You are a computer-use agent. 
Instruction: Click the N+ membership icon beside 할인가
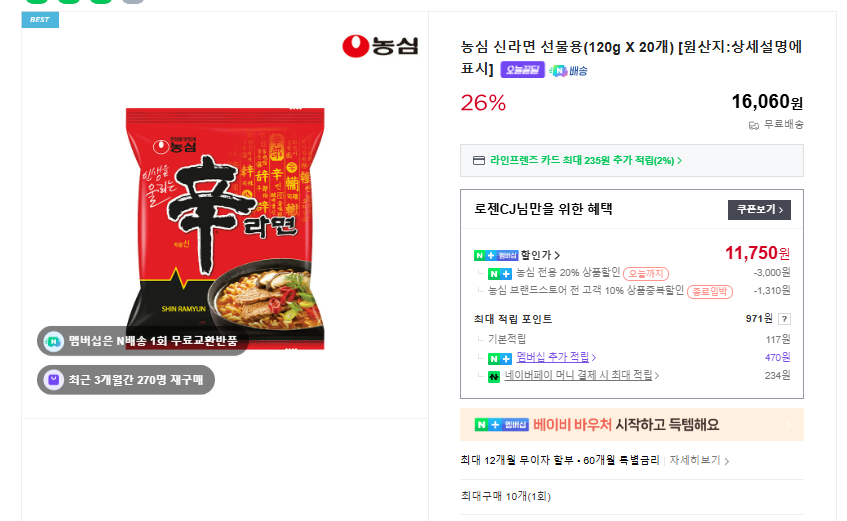496,255
